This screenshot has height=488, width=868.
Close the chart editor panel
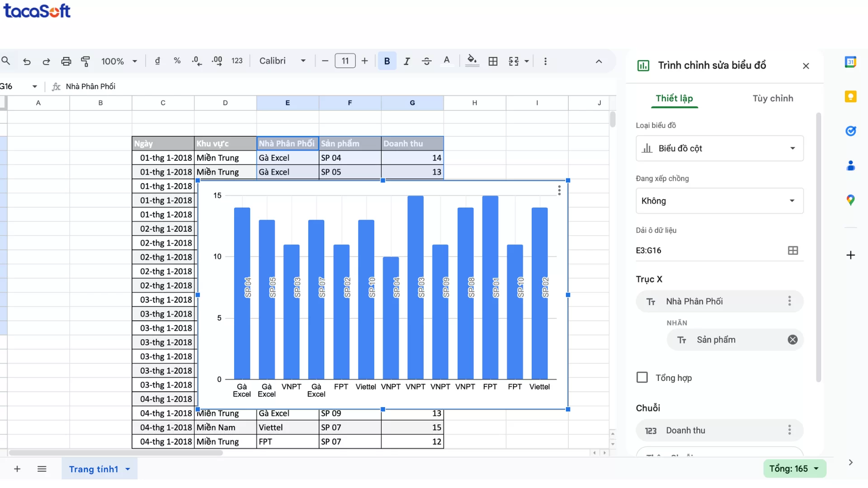click(806, 66)
